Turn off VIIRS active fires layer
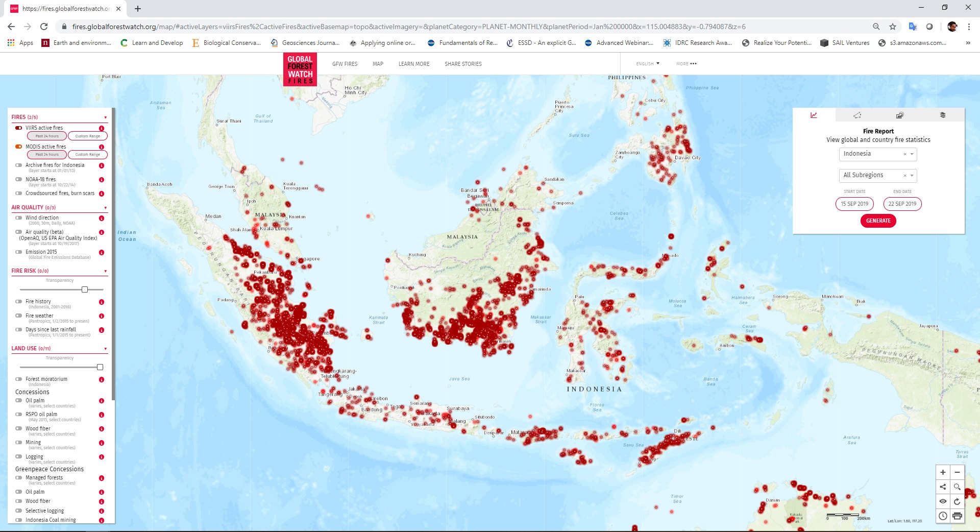The image size is (980, 532). coord(19,128)
